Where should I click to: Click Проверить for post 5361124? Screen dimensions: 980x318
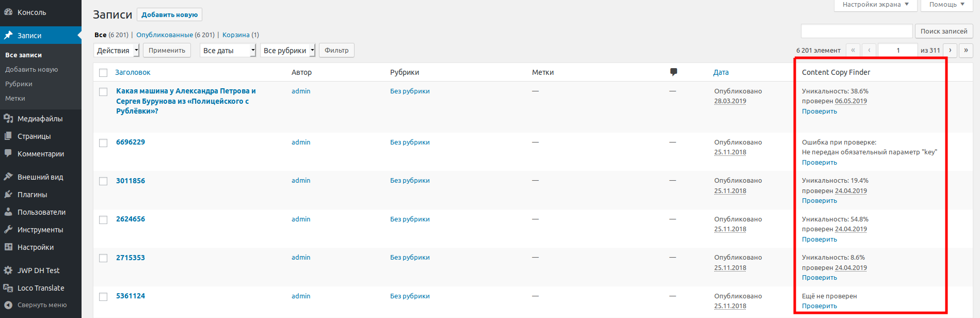pyautogui.click(x=820, y=306)
